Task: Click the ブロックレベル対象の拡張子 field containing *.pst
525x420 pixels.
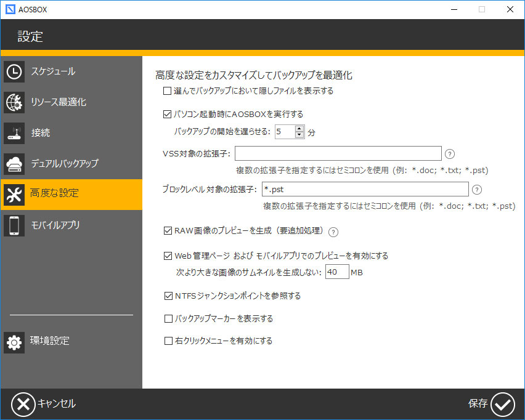Action: (365, 189)
